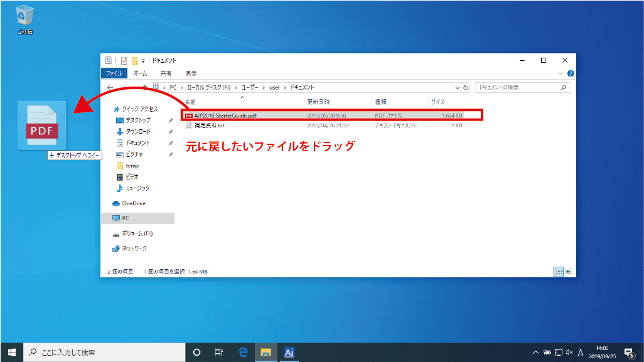Open the Cortana circle icon
Viewport: 644px width, 362px height.
point(196,352)
